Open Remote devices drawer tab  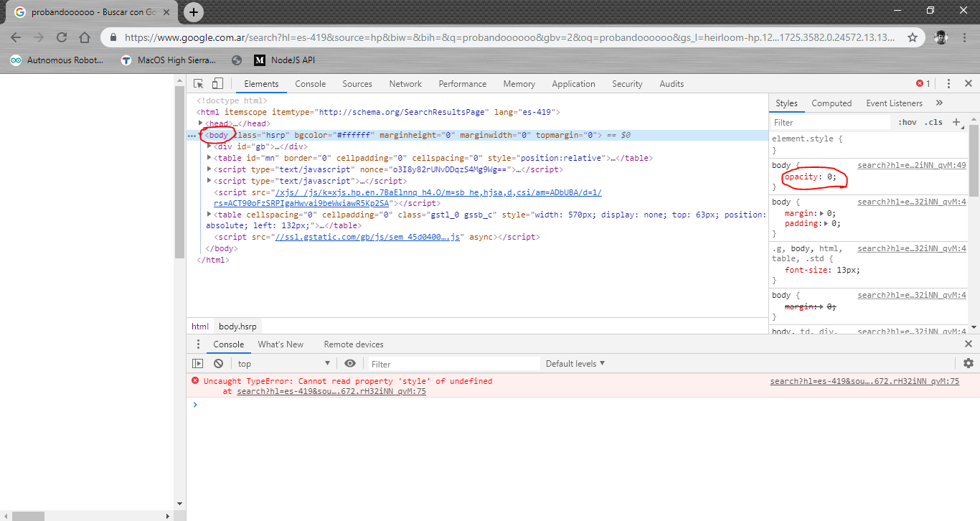(x=354, y=344)
